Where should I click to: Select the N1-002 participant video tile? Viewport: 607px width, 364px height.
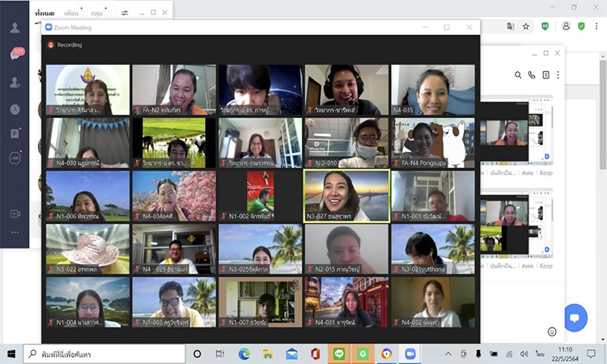coord(260,196)
